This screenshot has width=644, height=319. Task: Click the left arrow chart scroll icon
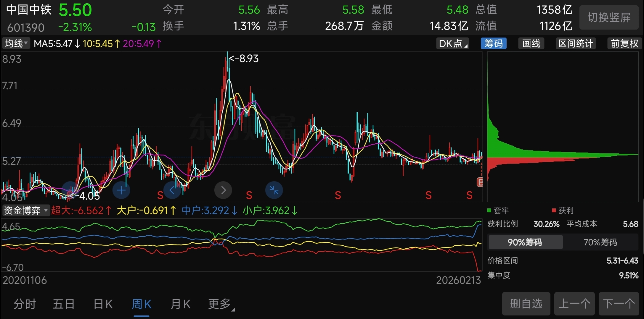[172, 190]
